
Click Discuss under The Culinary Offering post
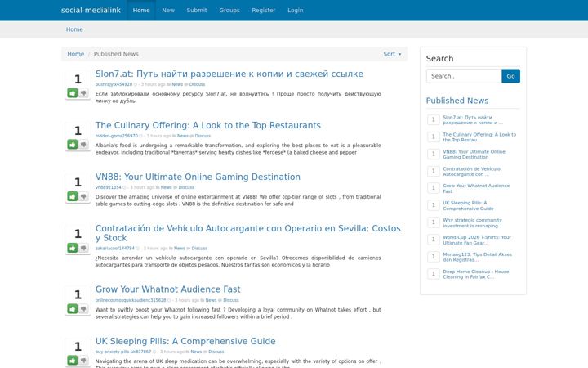pyautogui.click(x=203, y=136)
